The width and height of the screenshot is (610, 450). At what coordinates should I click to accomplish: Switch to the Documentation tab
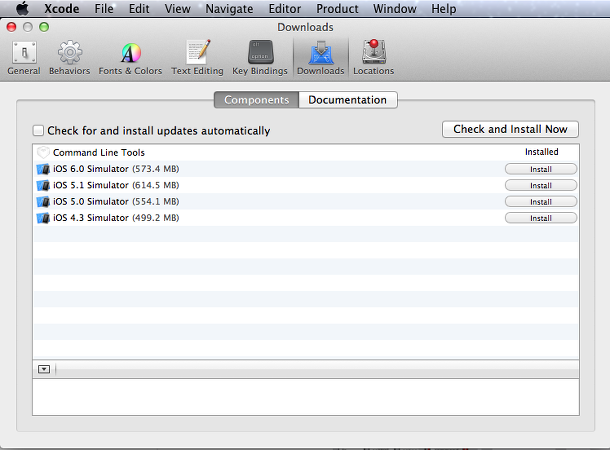[x=348, y=100]
